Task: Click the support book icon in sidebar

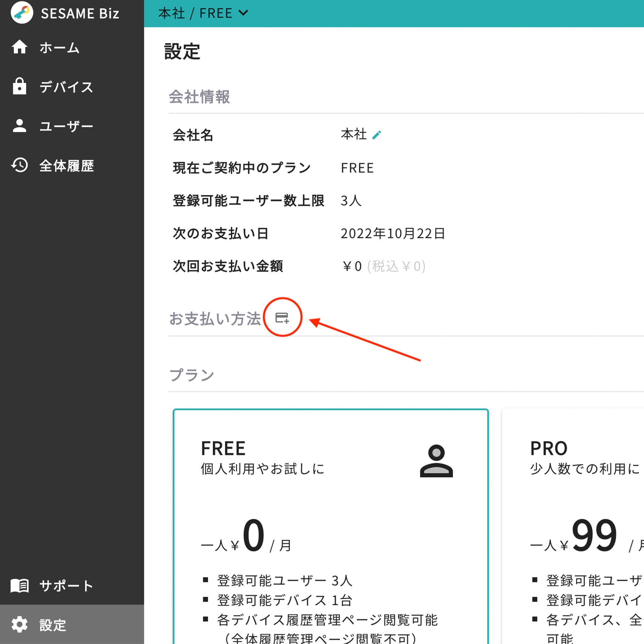Action: tap(19, 586)
